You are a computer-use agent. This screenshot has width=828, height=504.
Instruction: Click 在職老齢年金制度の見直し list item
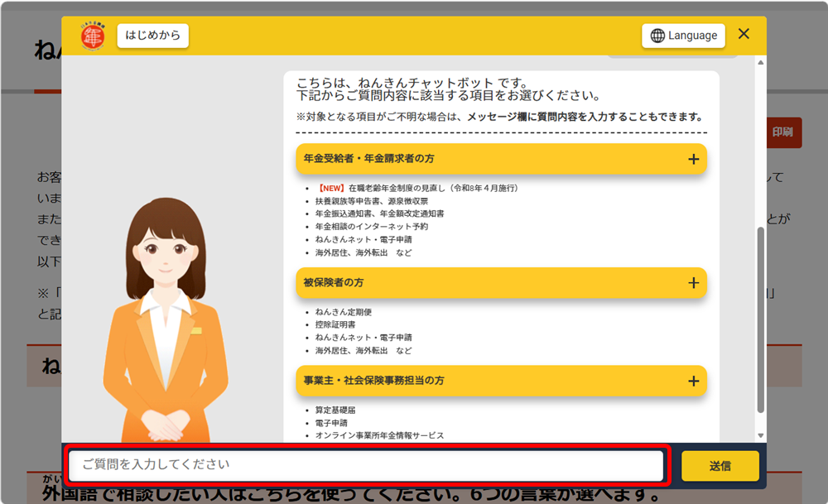pos(417,188)
